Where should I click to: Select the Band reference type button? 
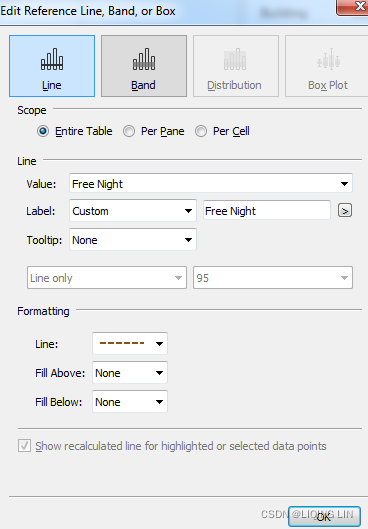(144, 66)
